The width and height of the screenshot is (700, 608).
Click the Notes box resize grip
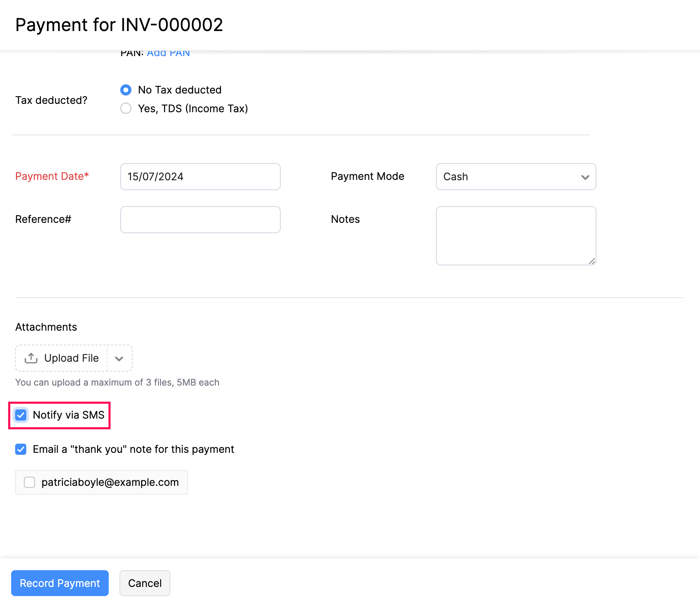pyautogui.click(x=591, y=261)
